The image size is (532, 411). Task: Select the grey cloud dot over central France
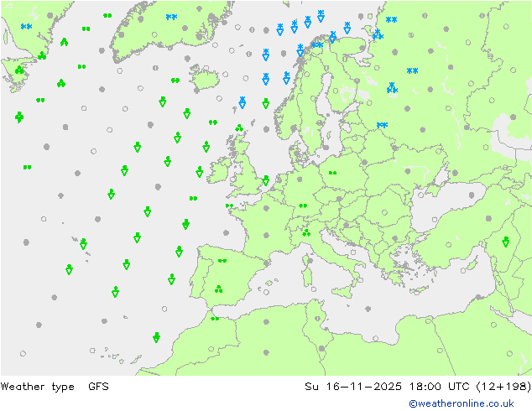coord(266,235)
